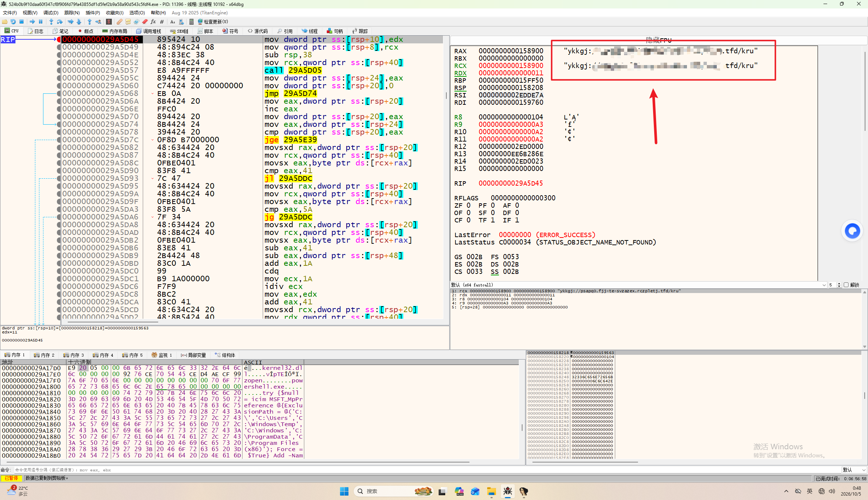Toggle breakpoint dot at address 29A5D4E
This screenshot has width=868, height=500.
(59, 55)
